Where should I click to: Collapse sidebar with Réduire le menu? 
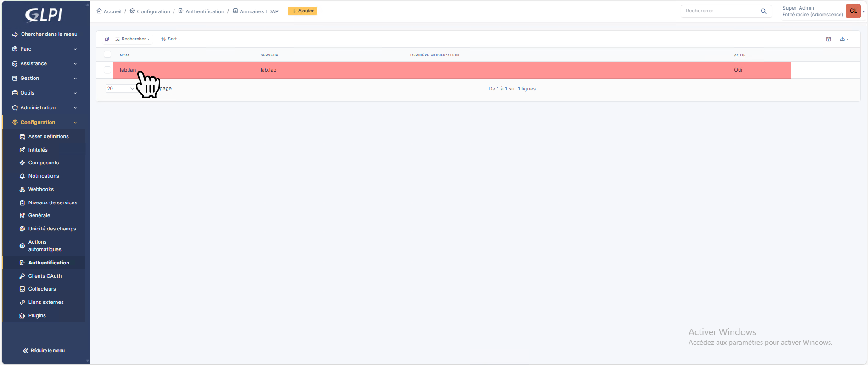click(44, 351)
